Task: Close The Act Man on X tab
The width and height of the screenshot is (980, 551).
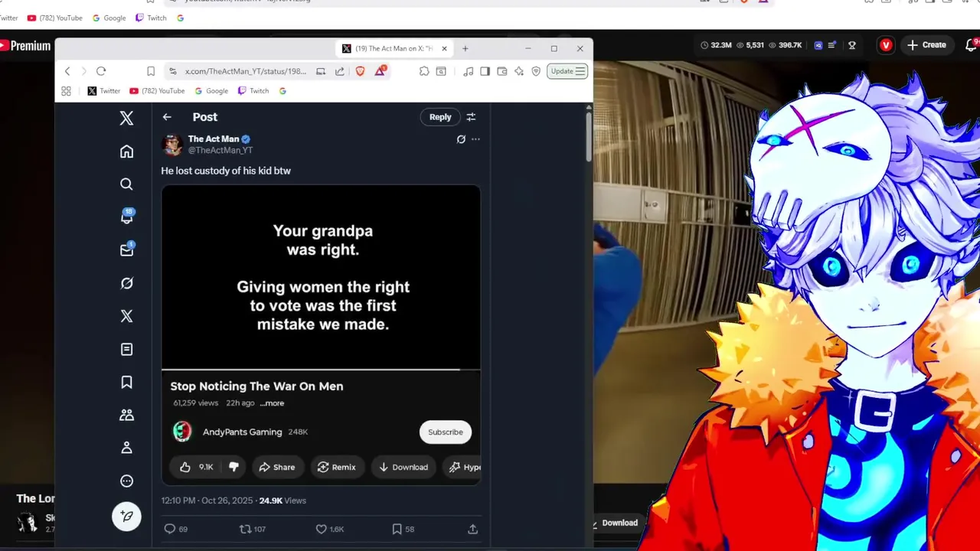Action: click(x=444, y=48)
